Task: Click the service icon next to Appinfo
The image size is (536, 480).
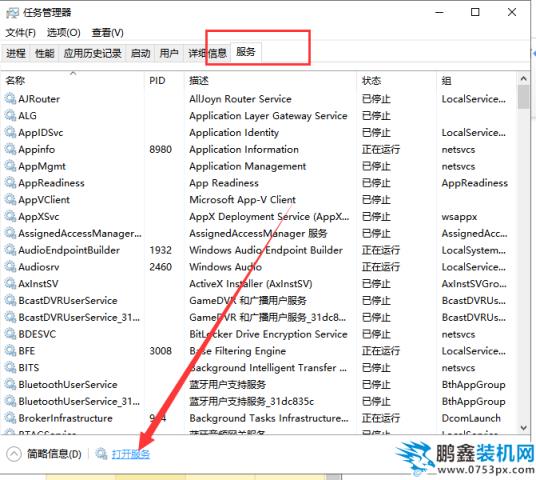Action: pyautogui.click(x=10, y=149)
